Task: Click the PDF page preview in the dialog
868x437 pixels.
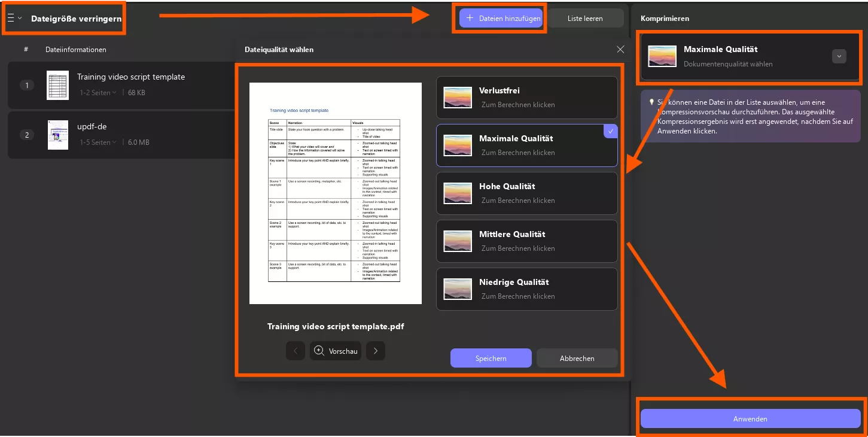Action: tap(336, 193)
